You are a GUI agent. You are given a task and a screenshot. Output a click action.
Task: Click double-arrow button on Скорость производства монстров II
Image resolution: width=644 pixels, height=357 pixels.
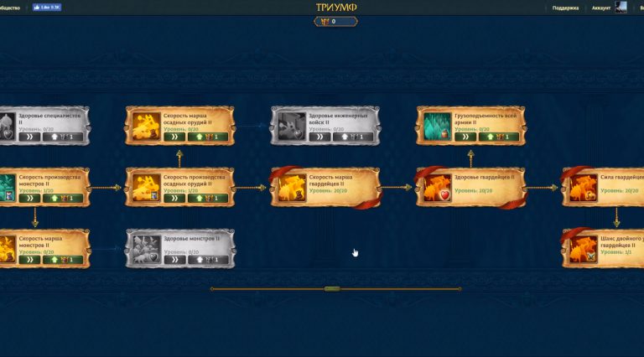point(29,199)
